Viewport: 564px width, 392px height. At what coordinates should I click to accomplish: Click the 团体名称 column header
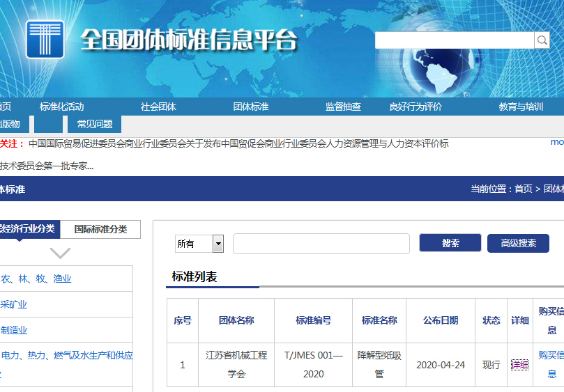point(236,320)
